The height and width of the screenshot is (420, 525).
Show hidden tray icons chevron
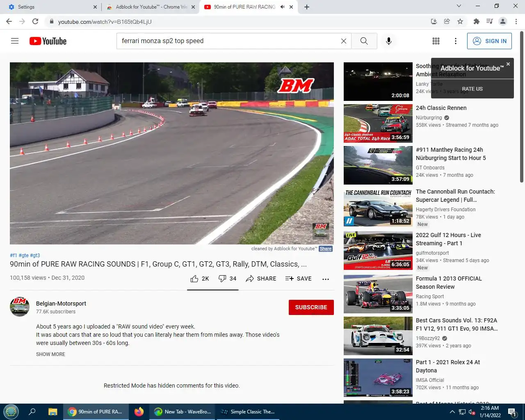452,412
